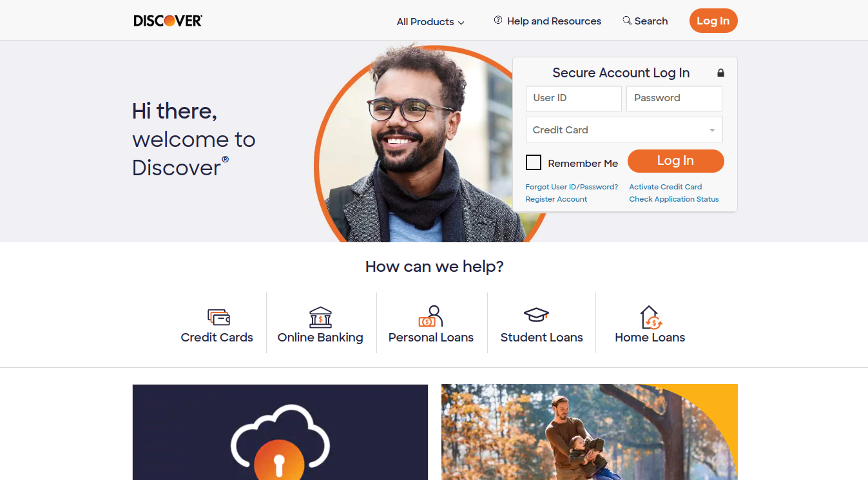Click the orange Log In header button

[713, 21]
